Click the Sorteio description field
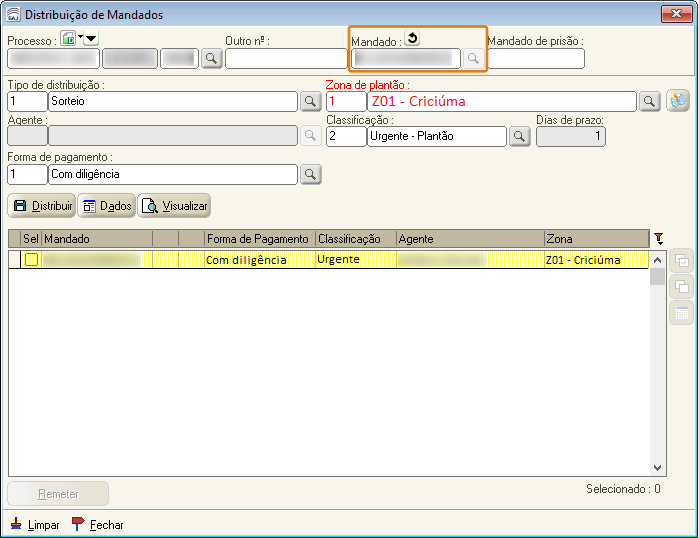The image size is (699, 538). 173,101
